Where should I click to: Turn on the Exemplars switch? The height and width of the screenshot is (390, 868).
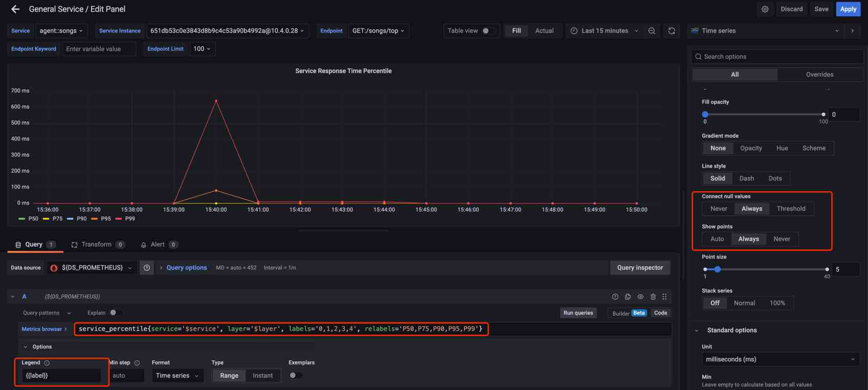pos(295,376)
